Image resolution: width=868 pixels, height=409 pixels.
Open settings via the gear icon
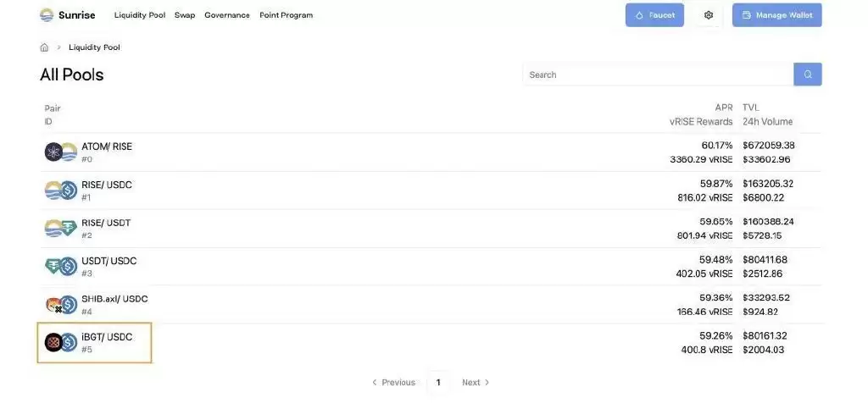[x=709, y=15]
